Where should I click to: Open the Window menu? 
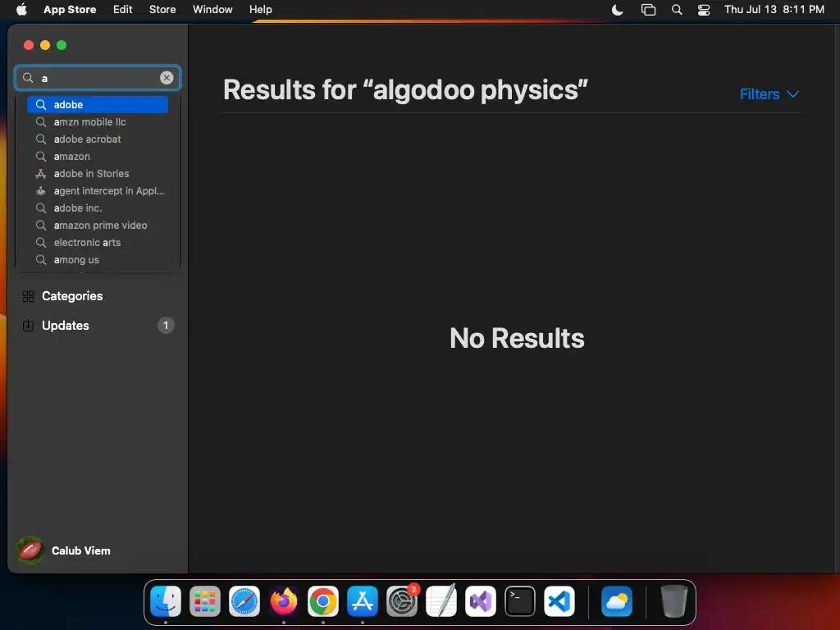click(212, 10)
